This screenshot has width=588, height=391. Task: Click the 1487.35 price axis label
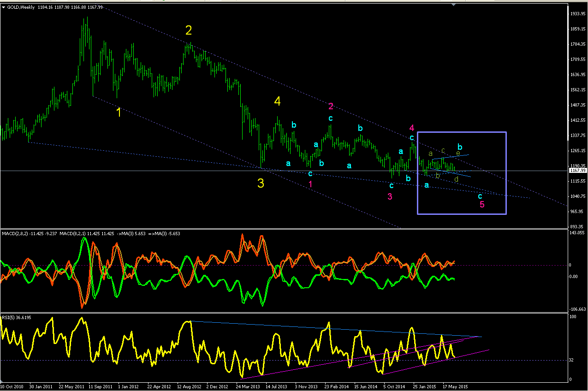578,105
